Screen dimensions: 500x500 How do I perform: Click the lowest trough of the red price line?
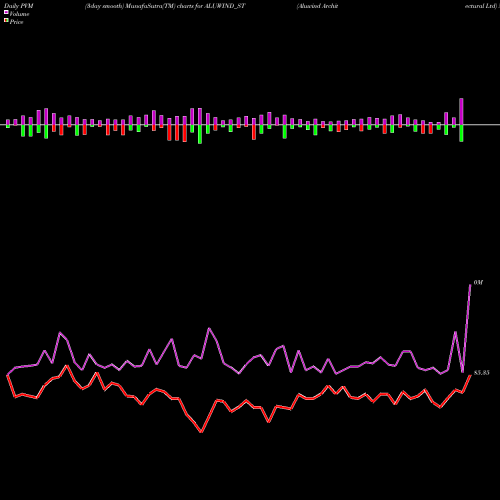pos(201,432)
